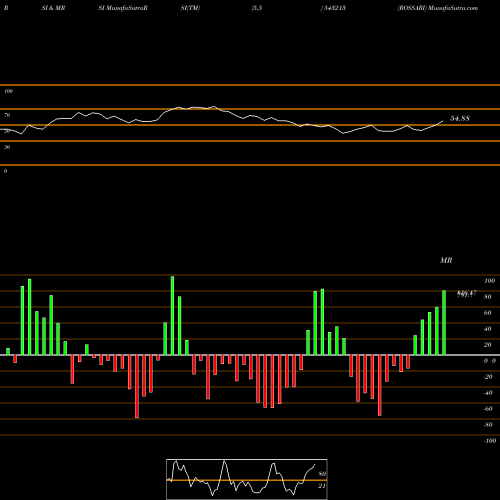
Task: Click the "543213" code in the header
Action: click(x=335, y=8)
